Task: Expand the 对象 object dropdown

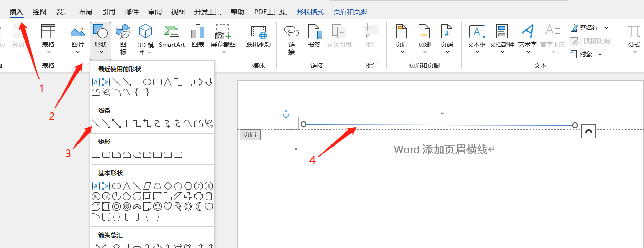Action: click(x=600, y=54)
